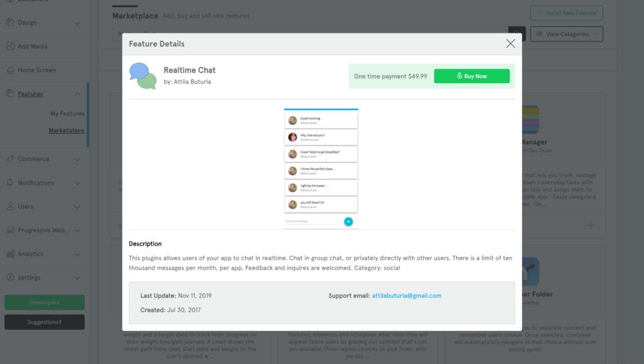Viewport: 644px width, 364px height.
Task: Select Marketplace in the sidebar
Action: click(x=67, y=130)
